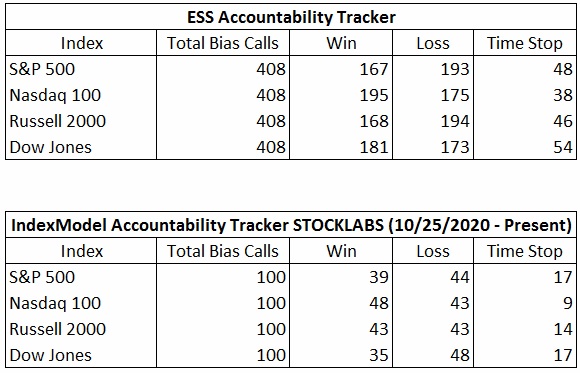Viewport: 580px width, 373px height.
Task: Click the time stop cell showing 38
Action: point(525,95)
